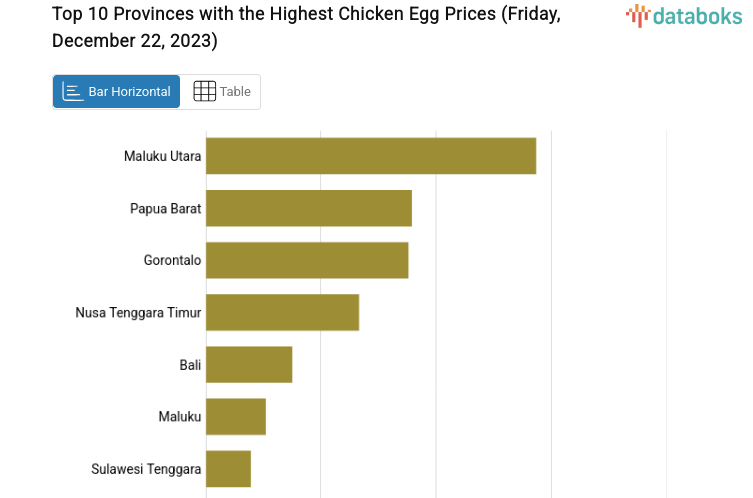Switch to the Bar Horizontal view
This screenshot has width=753, height=498.
tap(116, 91)
